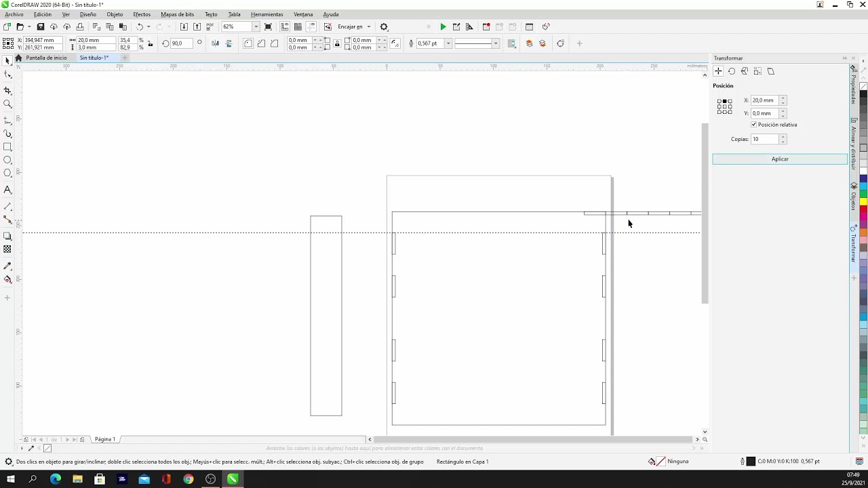Select the Polygon tool

click(x=7, y=174)
